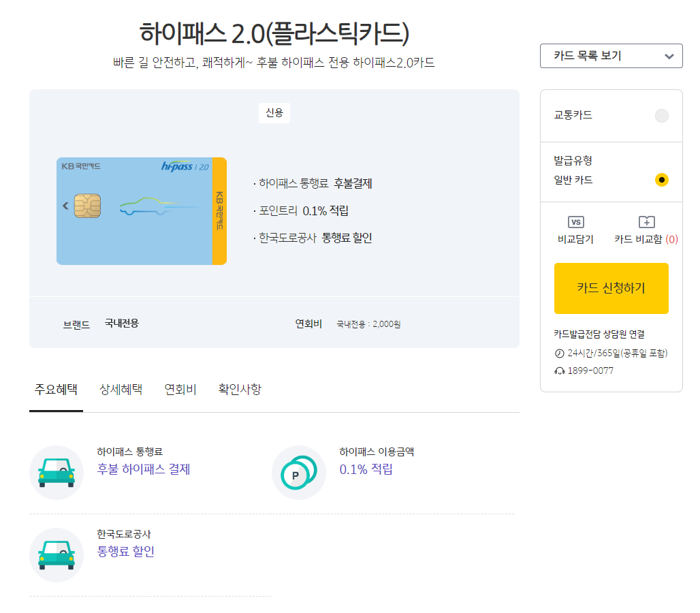Click the 비교담기 label text
The height and width of the screenshot is (613, 700).
click(x=576, y=239)
